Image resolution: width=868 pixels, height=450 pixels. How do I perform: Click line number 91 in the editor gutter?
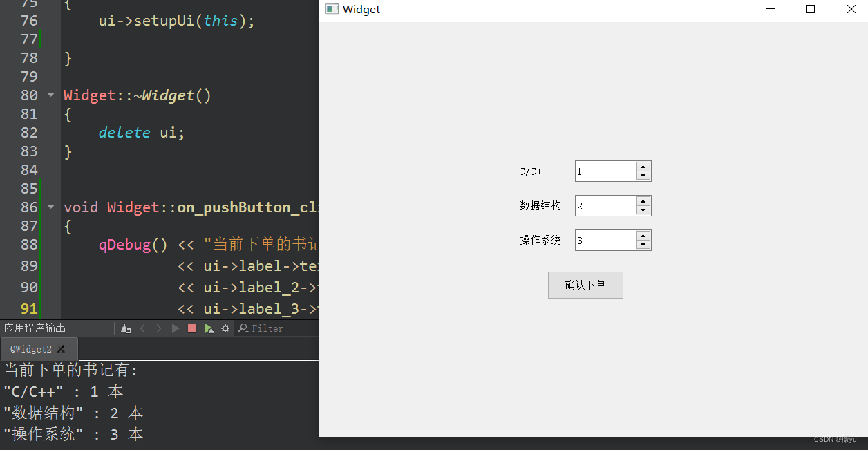coord(29,308)
